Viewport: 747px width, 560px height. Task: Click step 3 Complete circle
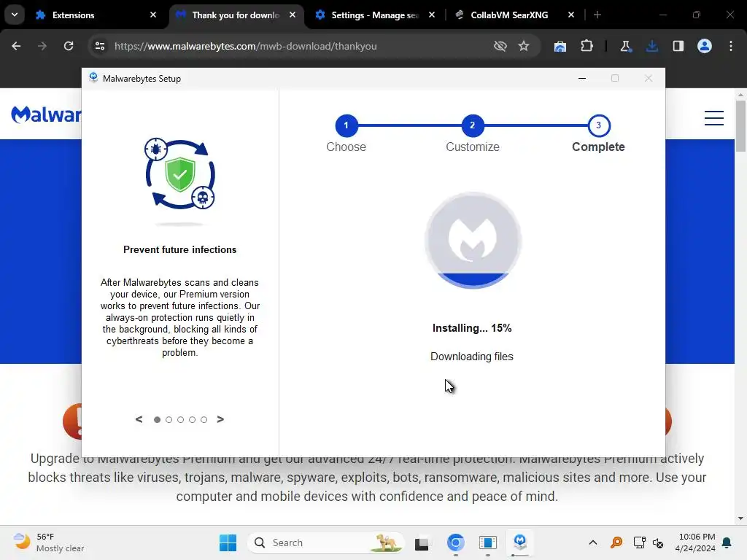coord(598,125)
